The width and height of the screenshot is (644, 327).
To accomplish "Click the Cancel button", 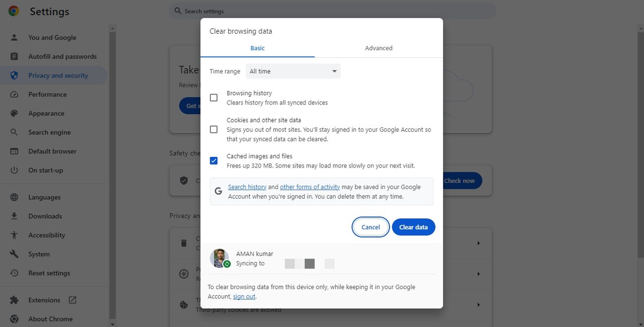I will click(x=371, y=227).
